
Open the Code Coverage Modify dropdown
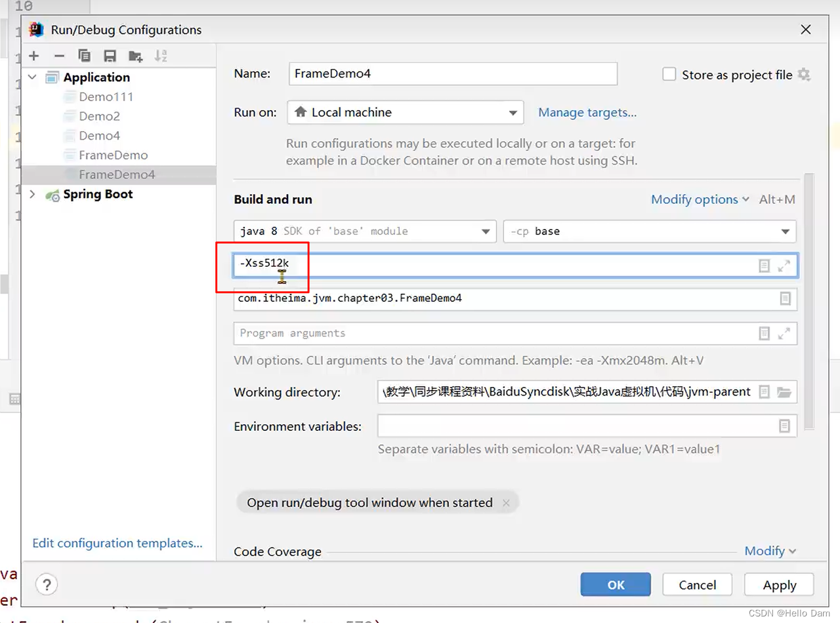coord(770,551)
